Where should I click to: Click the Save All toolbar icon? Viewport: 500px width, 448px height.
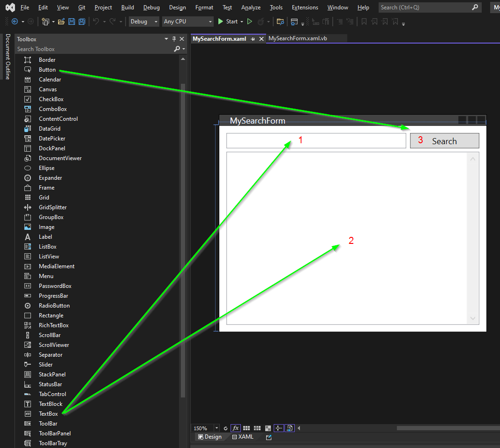click(x=82, y=22)
